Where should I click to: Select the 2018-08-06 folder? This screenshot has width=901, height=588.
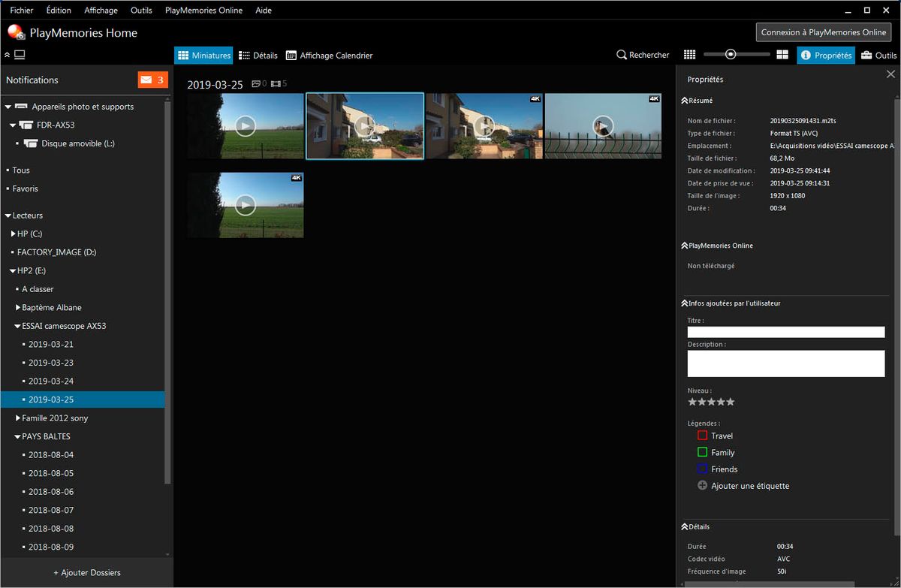(x=51, y=491)
